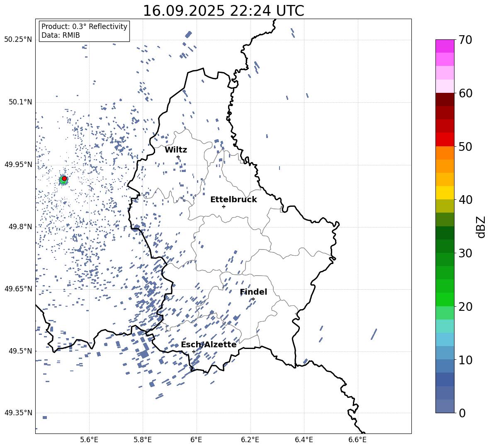Click the dBZ colorbar axis label
This screenshot has width=491, height=448.
point(481,227)
